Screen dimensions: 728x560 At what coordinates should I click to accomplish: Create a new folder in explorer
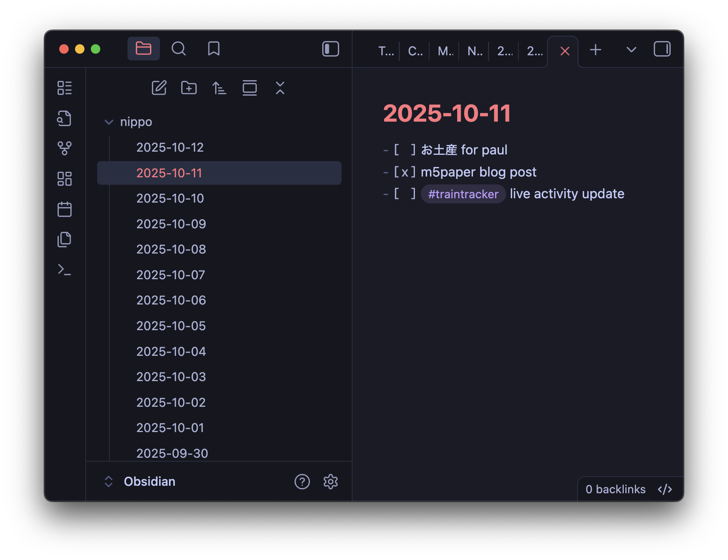pyautogui.click(x=189, y=88)
